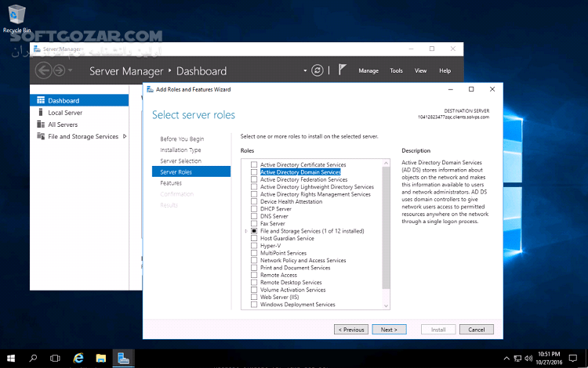This screenshot has height=368, width=588.
Task: Select Print and Document Services row
Action: (295, 268)
